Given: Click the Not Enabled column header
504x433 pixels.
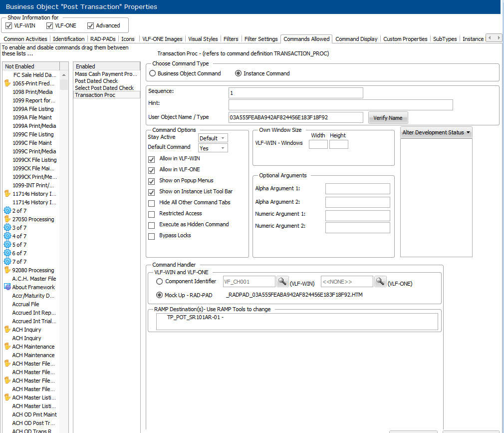Looking at the screenshot, I should tap(31, 66).
